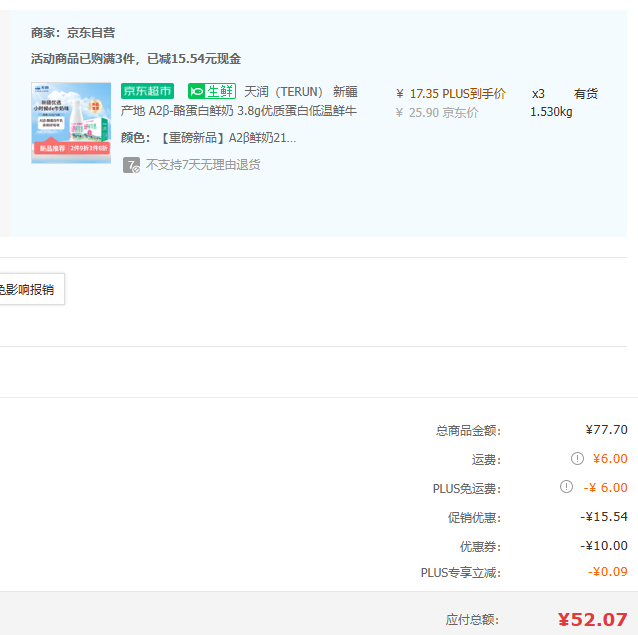Click the ¥17.35 PLUS到手价 price
This screenshot has width=638, height=635.
click(450, 94)
